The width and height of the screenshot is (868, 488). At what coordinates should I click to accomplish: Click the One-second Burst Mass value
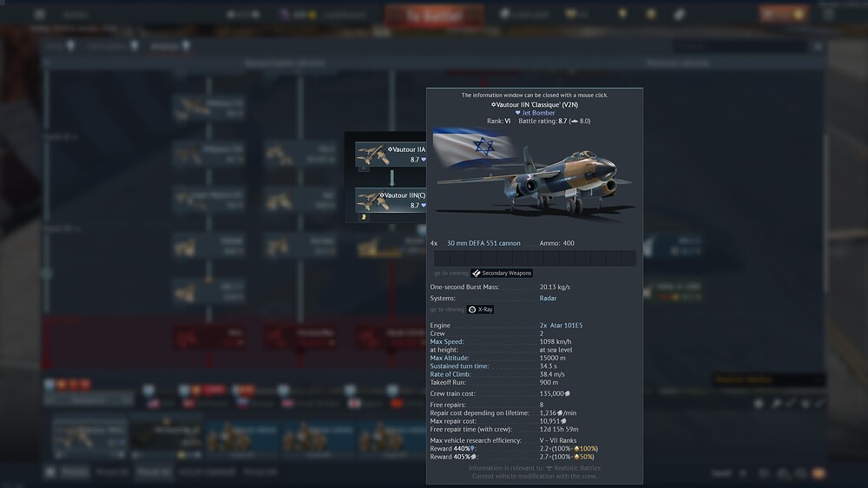(x=555, y=287)
